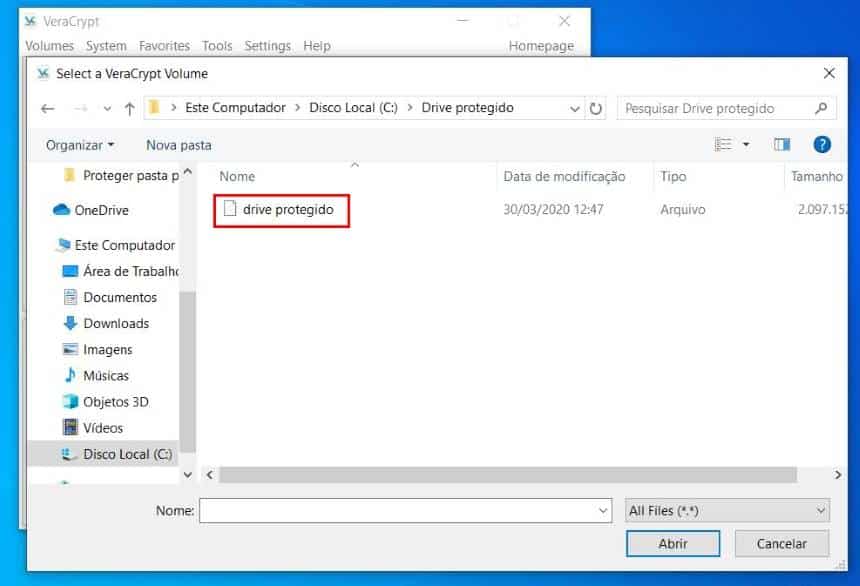Click sidebar scroll down arrow
The height and width of the screenshot is (586, 860).
(x=188, y=475)
